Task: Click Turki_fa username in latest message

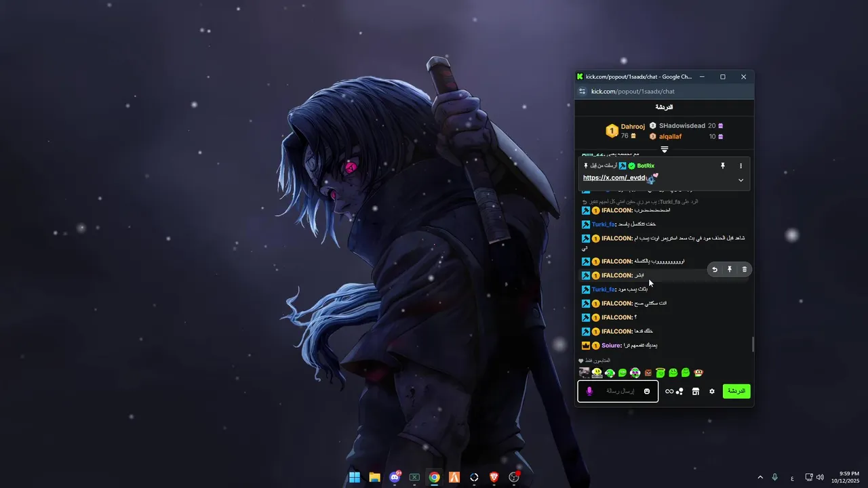Action: (x=603, y=289)
